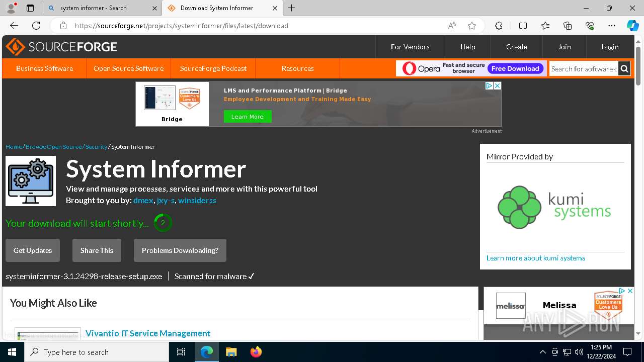This screenshot has width=644, height=362.
Task: Click Create in top navigation
Action: (517, 47)
